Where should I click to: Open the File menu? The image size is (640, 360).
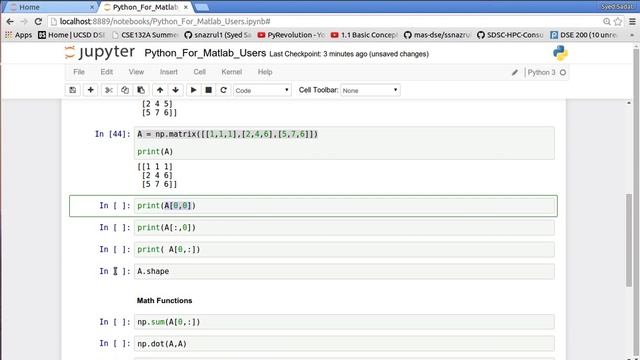click(x=79, y=72)
